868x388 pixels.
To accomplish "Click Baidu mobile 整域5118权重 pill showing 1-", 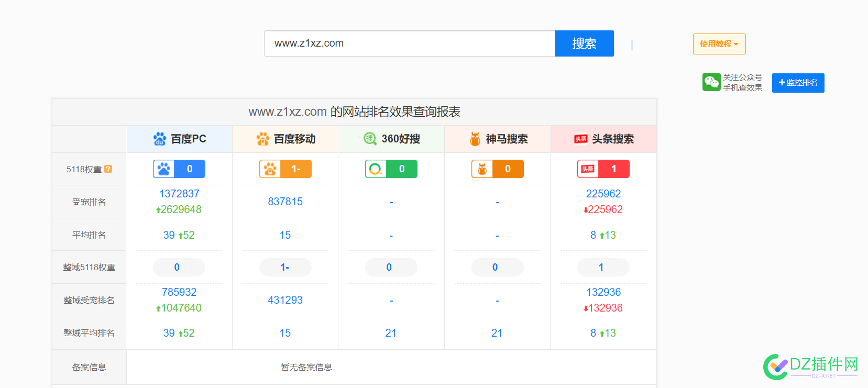I will (x=285, y=267).
